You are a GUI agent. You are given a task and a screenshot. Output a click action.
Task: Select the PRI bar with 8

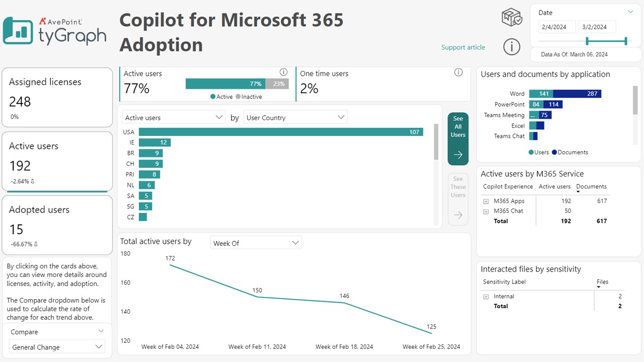149,174
